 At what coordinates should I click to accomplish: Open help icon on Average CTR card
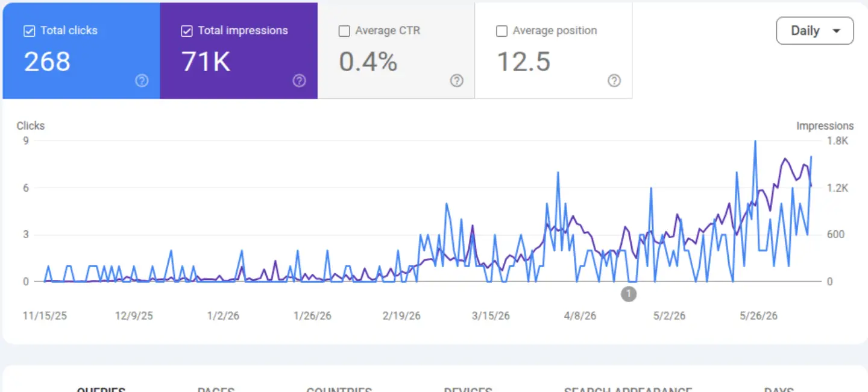457,81
